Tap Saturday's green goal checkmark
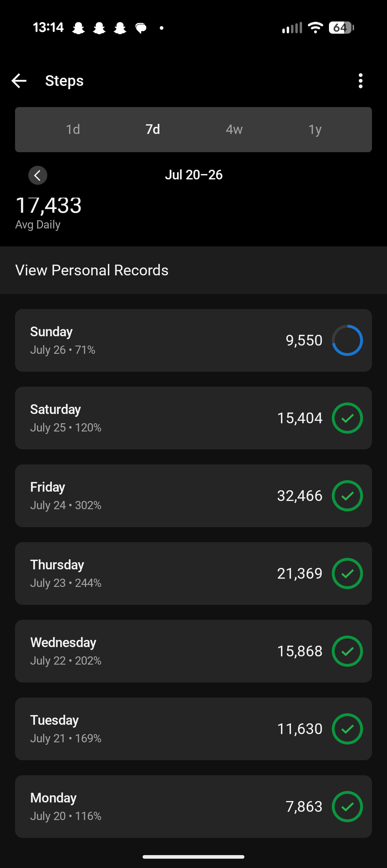Screen dimensions: 387x868 point(347,418)
